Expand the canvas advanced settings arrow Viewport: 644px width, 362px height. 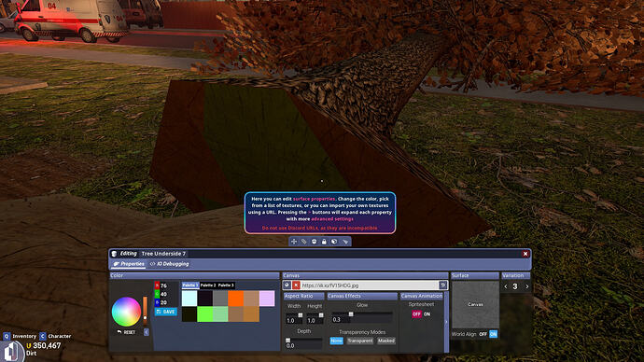pyautogui.click(x=446, y=322)
